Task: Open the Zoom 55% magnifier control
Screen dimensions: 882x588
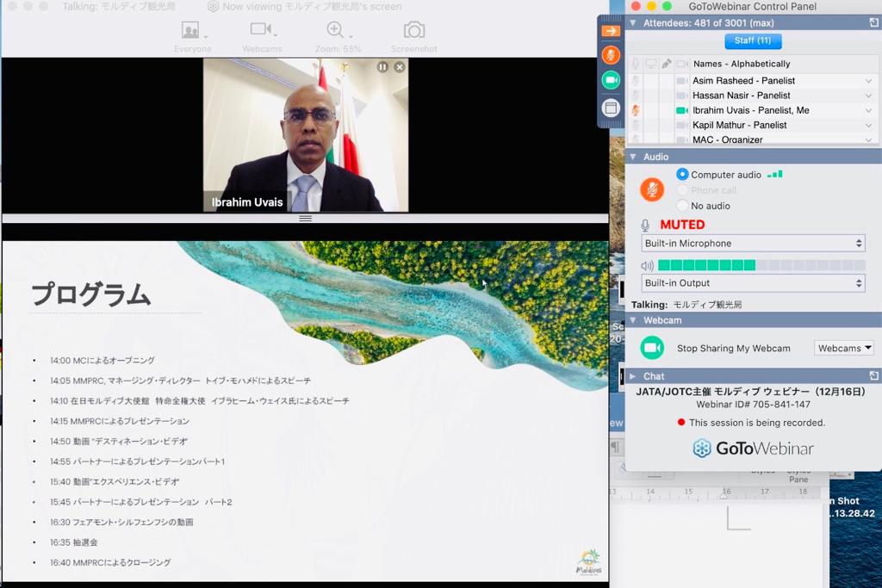Action: [x=335, y=31]
